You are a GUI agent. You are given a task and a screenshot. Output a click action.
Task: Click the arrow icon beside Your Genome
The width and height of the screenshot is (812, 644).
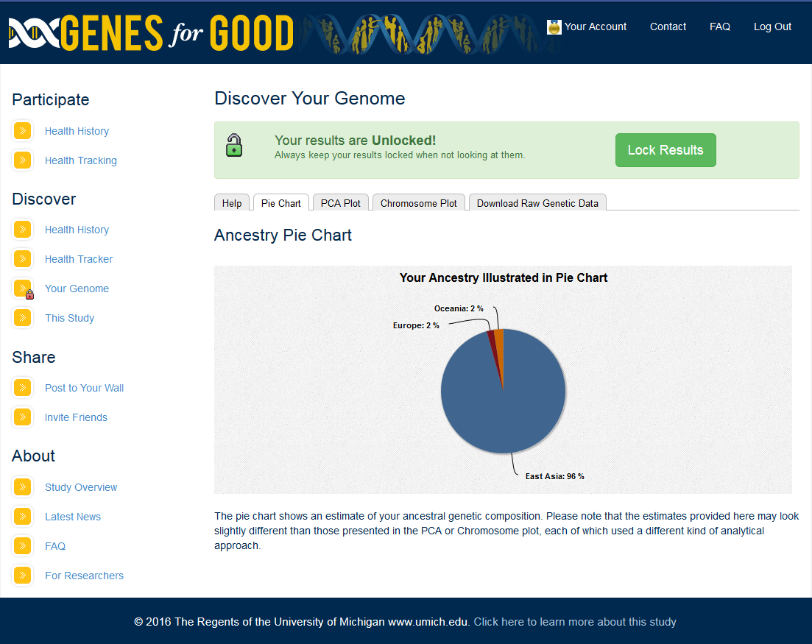click(23, 289)
